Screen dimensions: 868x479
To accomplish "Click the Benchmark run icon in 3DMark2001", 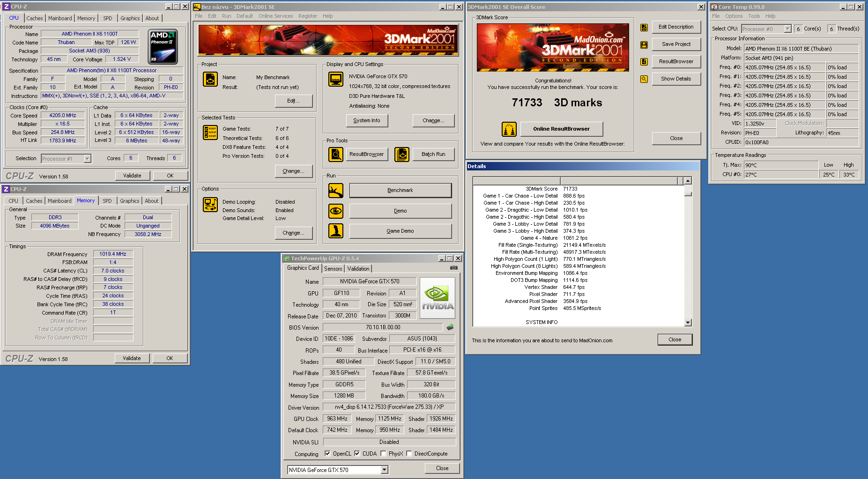I will click(x=336, y=191).
